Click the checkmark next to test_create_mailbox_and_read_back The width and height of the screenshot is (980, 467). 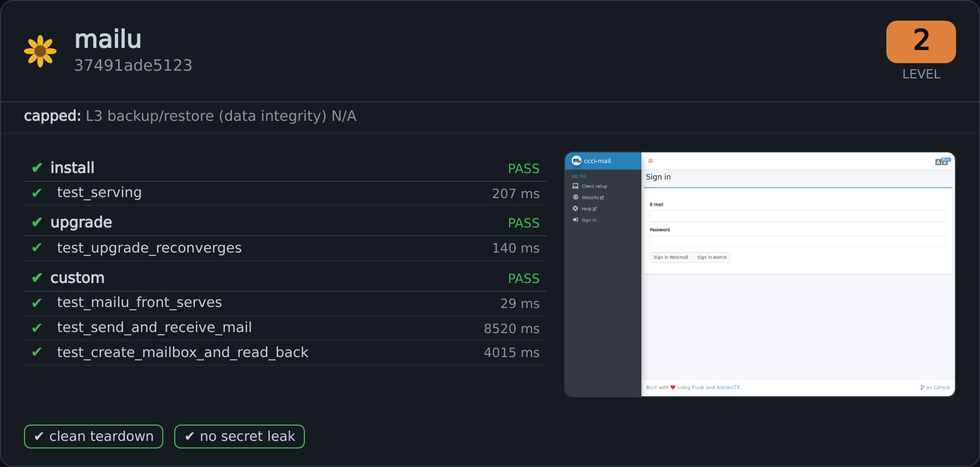click(37, 352)
